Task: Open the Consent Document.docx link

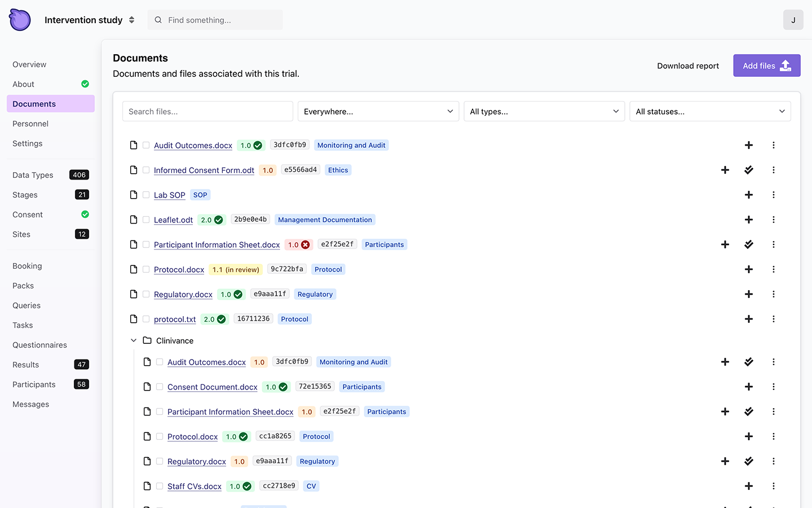Action: point(213,387)
